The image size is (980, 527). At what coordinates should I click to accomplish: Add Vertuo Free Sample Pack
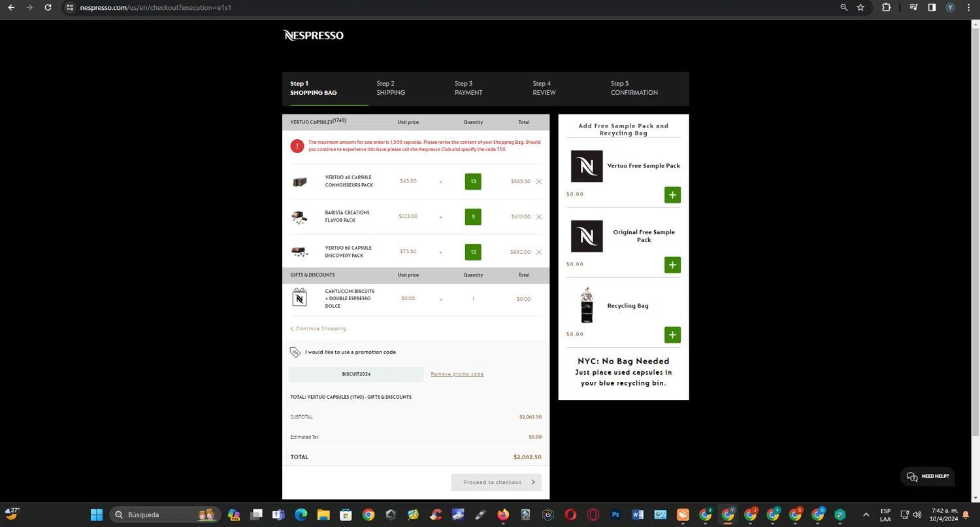672,195
